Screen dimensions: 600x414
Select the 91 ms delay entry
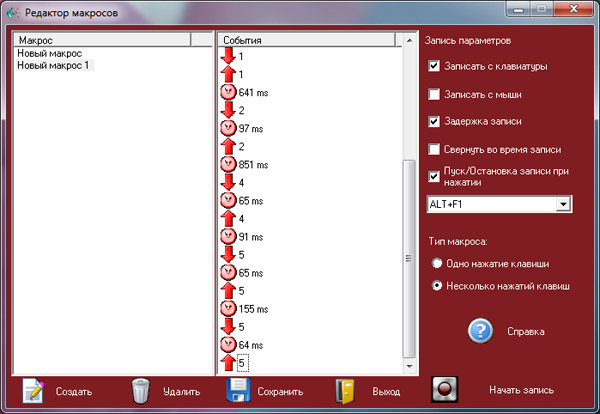point(251,236)
